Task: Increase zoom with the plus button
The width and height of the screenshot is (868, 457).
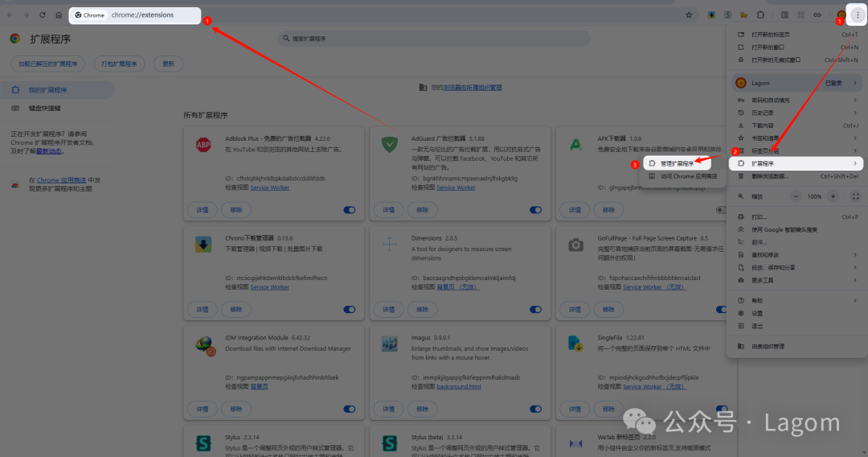Action: coord(833,196)
